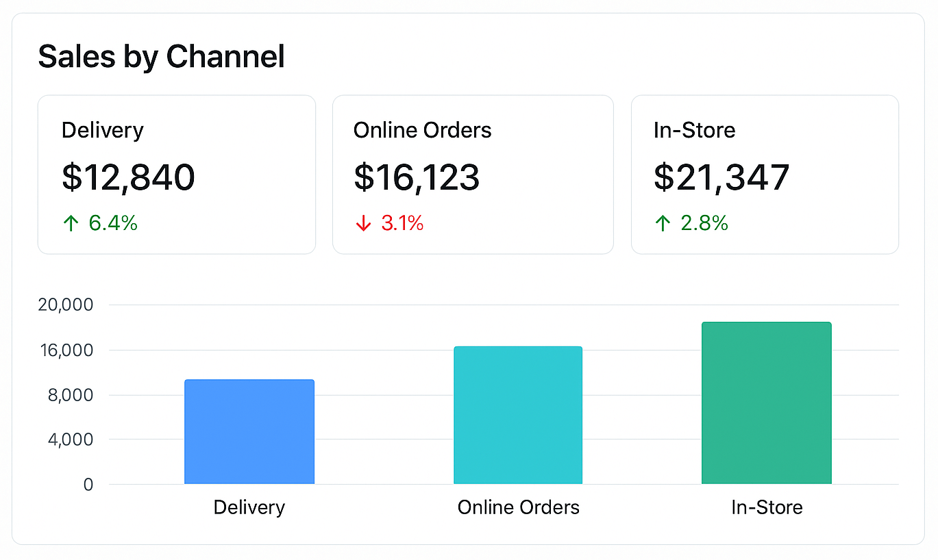Click the $16,123 Online Orders amount
Screen dimensions: 938x560
pyautogui.click(x=417, y=177)
